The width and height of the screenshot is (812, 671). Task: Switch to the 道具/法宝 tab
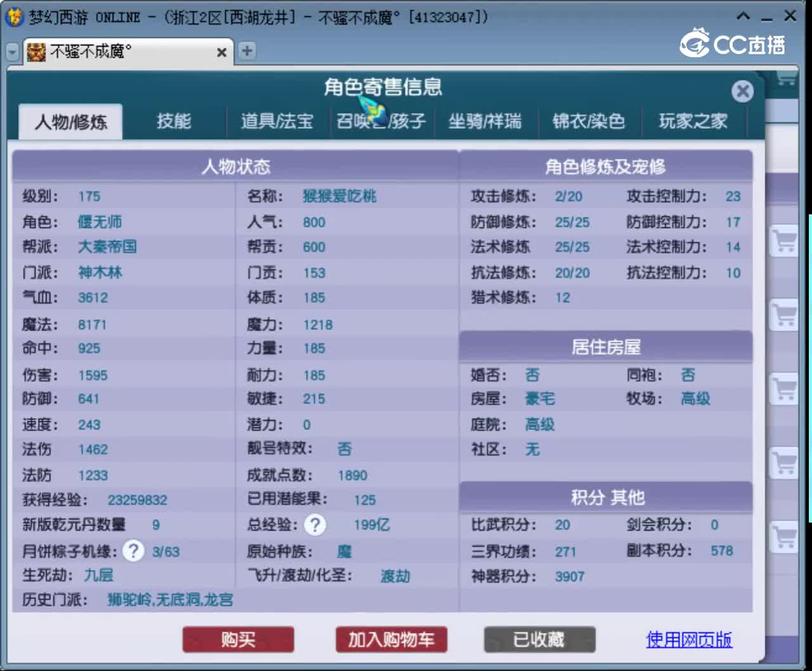[x=277, y=121]
